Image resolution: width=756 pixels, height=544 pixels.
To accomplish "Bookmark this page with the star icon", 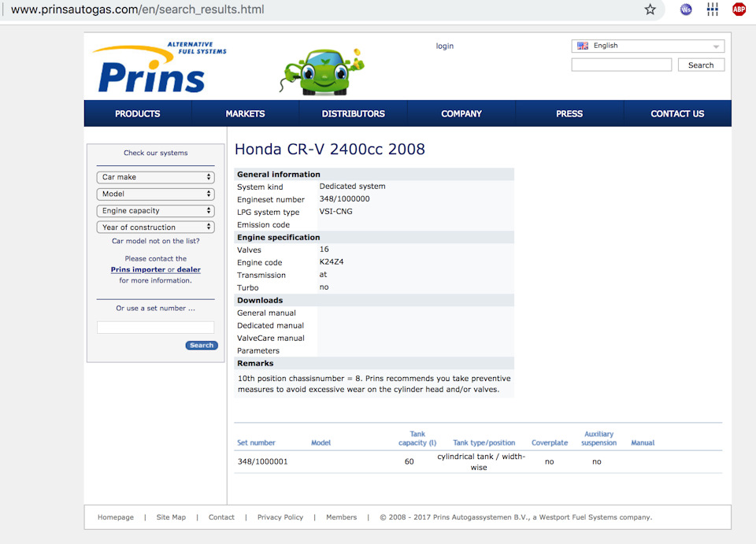I will pyautogui.click(x=650, y=9).
